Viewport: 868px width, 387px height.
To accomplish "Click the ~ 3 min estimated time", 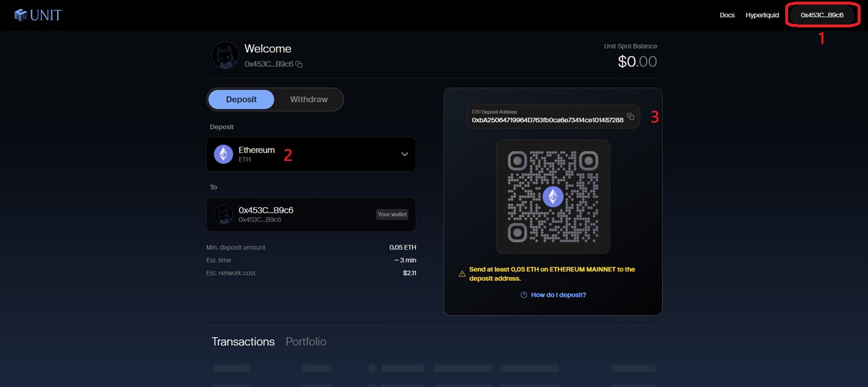I will (x=405, y=260).
